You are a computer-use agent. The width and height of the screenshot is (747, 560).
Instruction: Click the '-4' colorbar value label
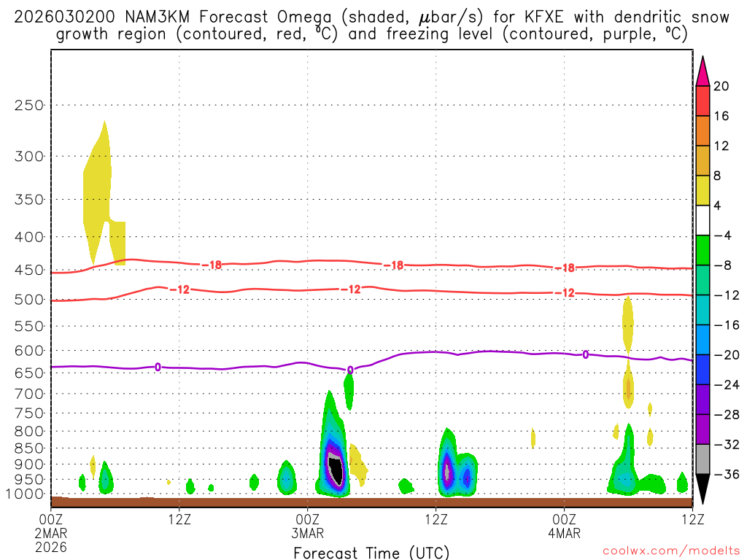[x=722, y=236]
